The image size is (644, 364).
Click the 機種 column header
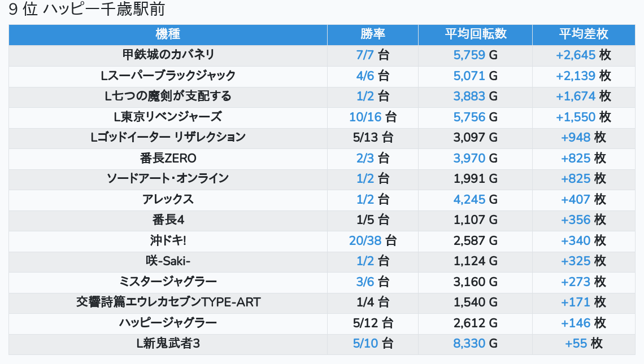coord(168,34)
